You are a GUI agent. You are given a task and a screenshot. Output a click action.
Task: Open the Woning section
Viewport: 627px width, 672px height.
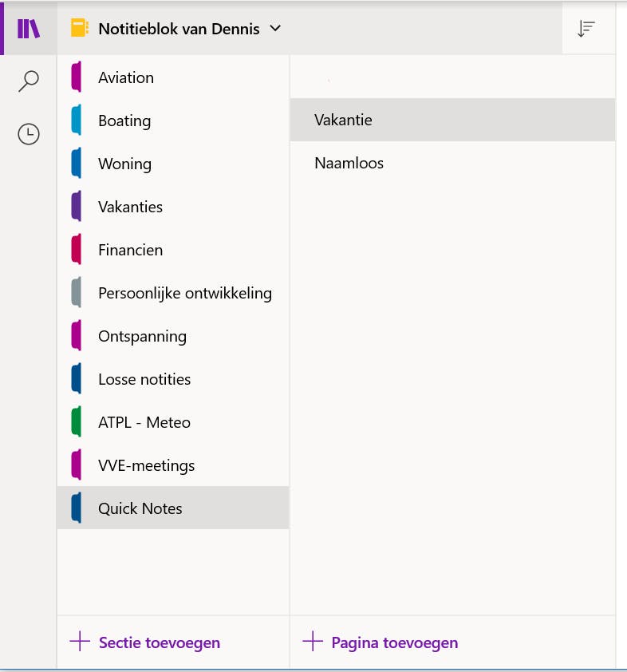coord(124,164)
